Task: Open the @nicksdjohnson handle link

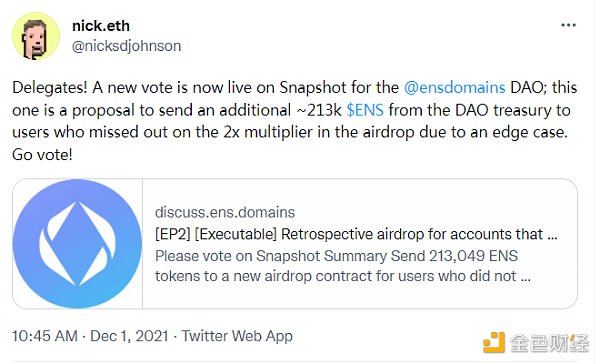Action: click(x=127, y=46)
